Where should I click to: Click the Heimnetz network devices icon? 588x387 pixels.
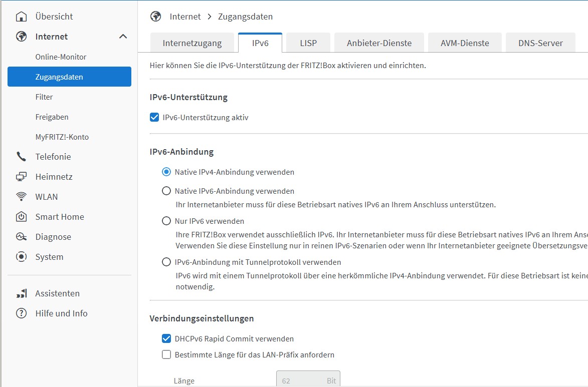click(22, 176)
